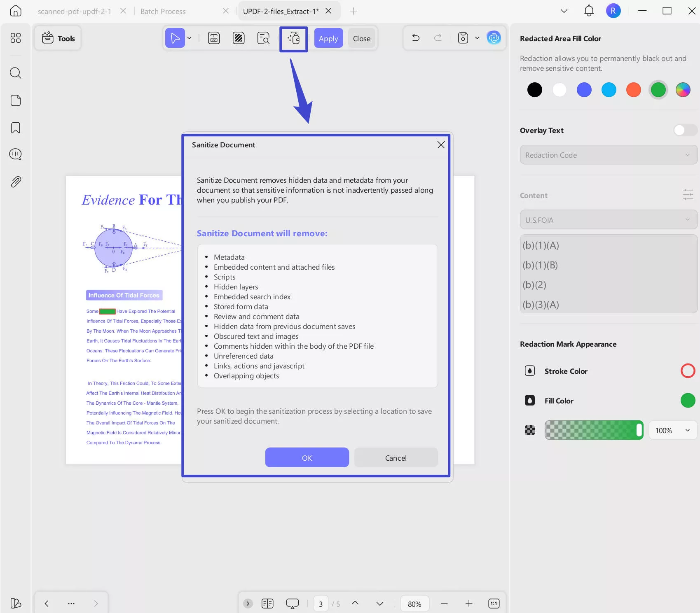Go to previous view with left arrow
This screenshot has height=613, width=700.
(x=47, y=604)
